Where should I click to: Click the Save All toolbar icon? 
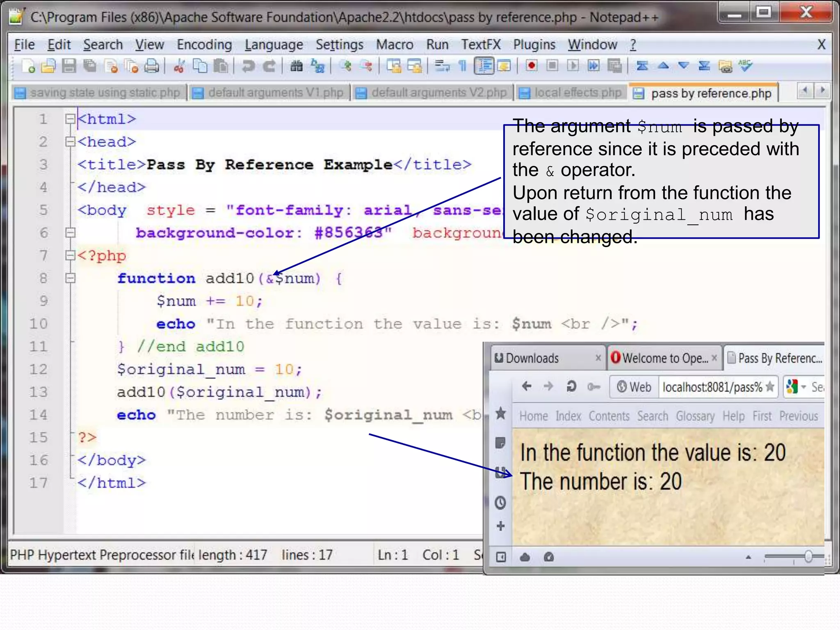90,66
